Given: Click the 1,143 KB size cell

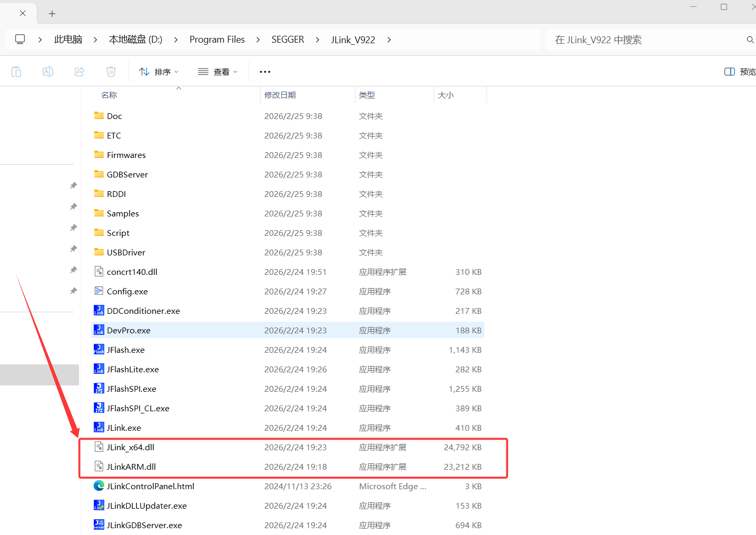Looking at the screenshot, I should (465, 350).
